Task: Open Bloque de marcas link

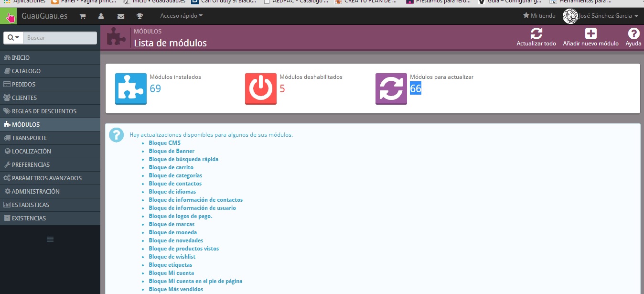Action: (x=172, y=224)
